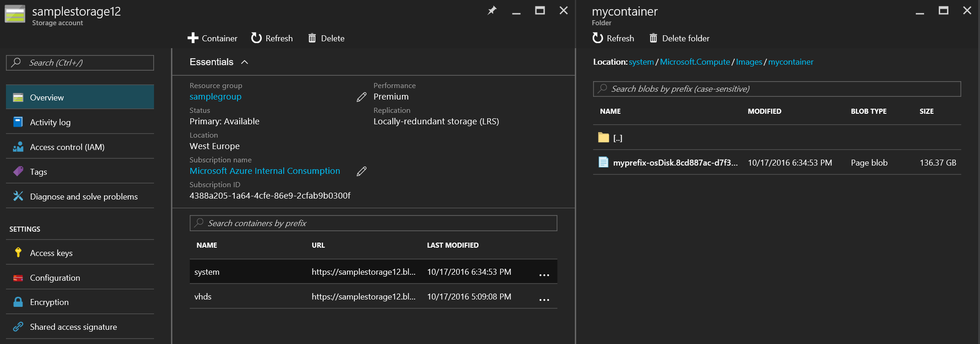The image size is (980, 344).
Task: Open Microsoft Azure Internal Consumption subscription link
Action: point(265,171)
